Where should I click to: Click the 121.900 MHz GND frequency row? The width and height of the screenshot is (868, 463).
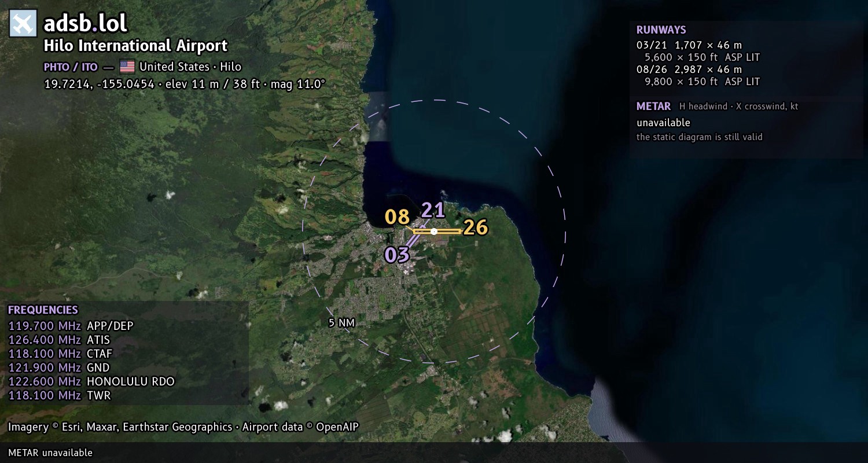[59, 368]
